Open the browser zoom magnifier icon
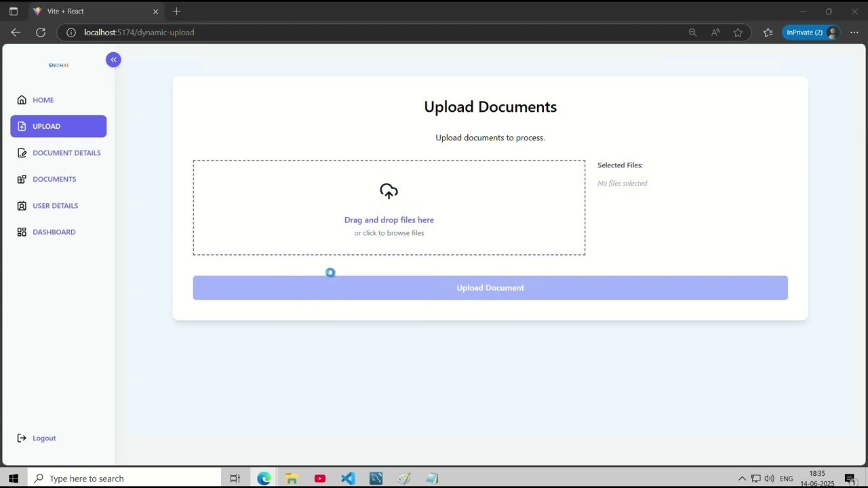Viewport: 868px width, 488px height. 692,32
